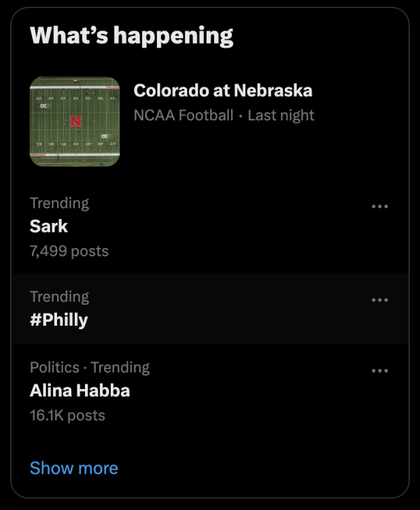Click Show more to expand trends
This screenshot has height=510, width=420.
click(x=74, y=468)
